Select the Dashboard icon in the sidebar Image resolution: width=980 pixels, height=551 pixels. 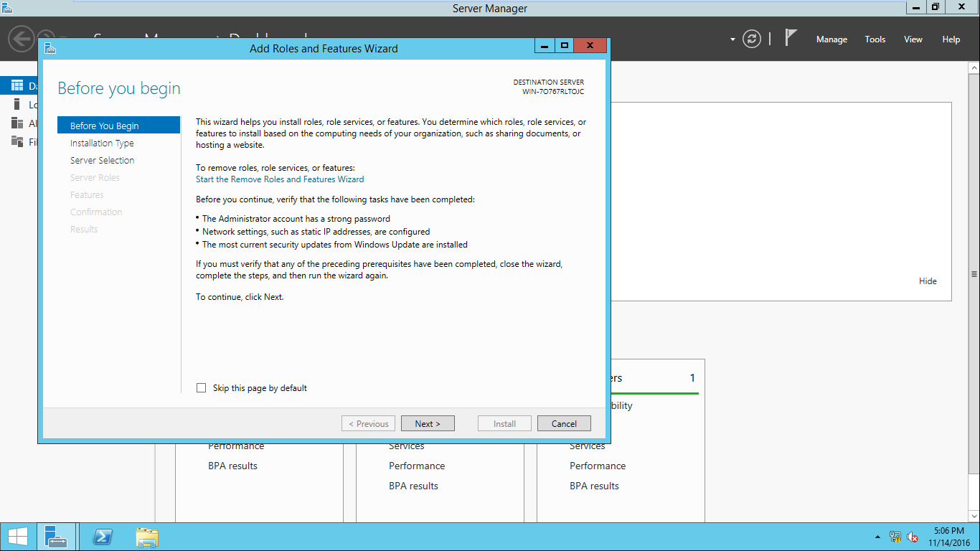click(18, 86)
